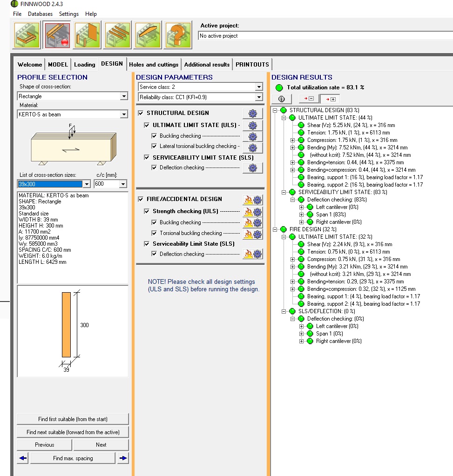Screen dimensions: 453x476
Task: Open ULTIMATE LIMIT STATE (ULS) gear settings
Action: (x=253, y=125)
